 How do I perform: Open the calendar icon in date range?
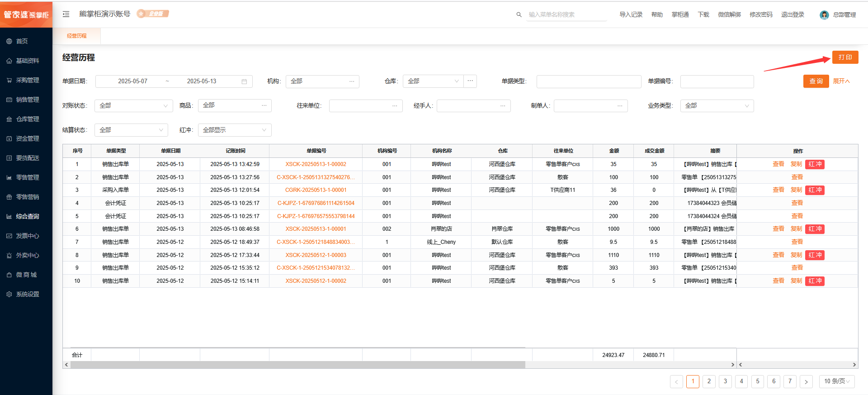click(244, 81)
